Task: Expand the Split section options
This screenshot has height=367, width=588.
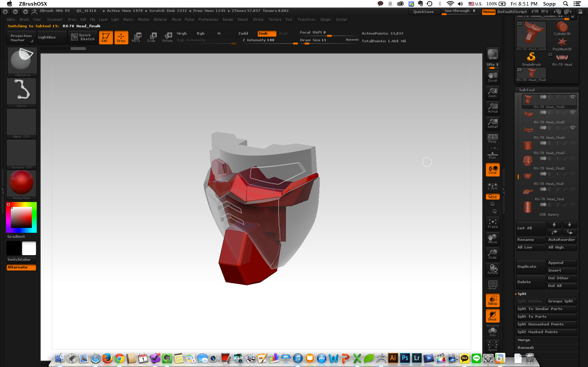Action: pos(522,294)
